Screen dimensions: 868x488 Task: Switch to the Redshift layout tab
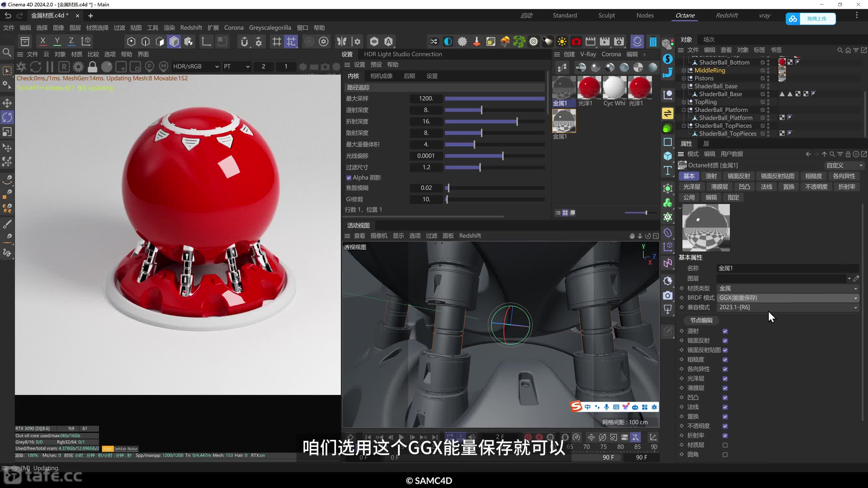[727, 16]
